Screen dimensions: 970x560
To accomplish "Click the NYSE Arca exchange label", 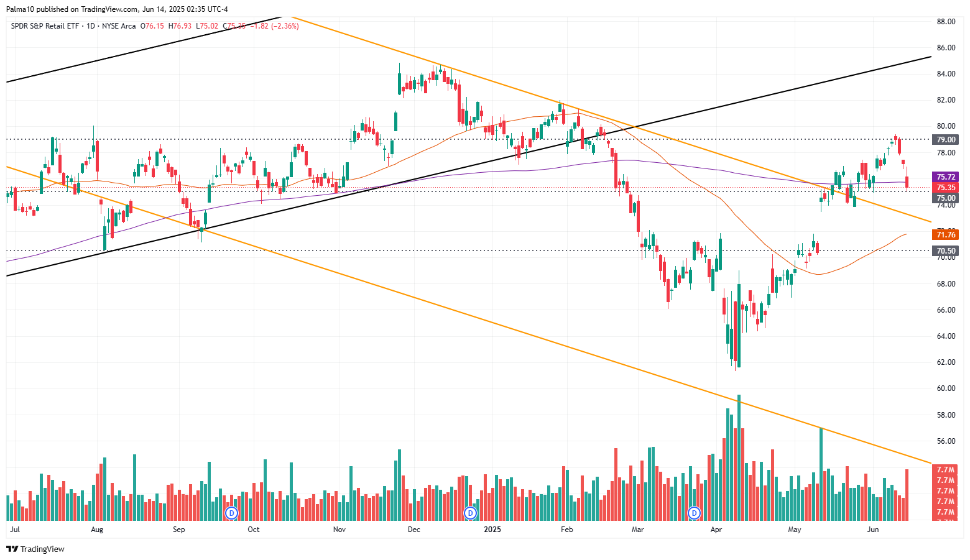I will click(x=118, y=26).
